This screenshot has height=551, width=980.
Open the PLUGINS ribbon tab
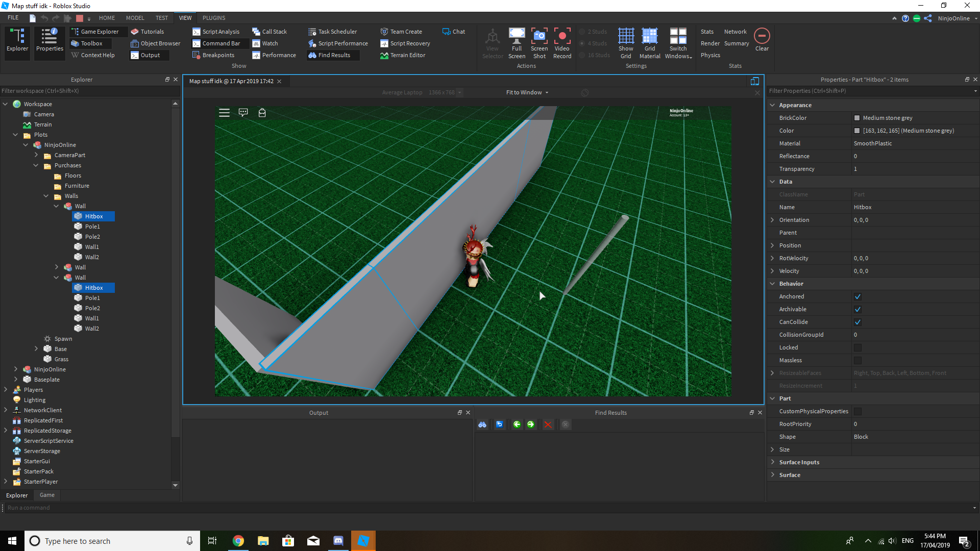pos(213,18)
